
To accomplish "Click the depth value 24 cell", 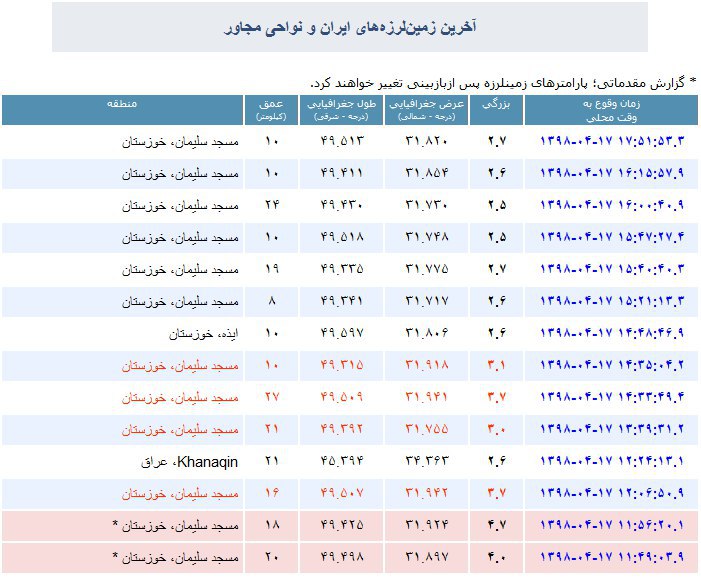I will tap(271, 206).
